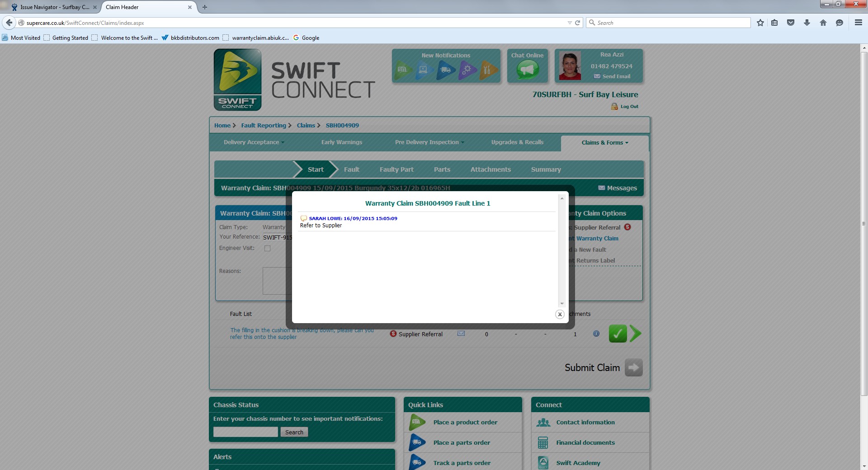Toggle the Engineer Visit checkbox
The image size is (868, 470).
[x=267, y=248]
